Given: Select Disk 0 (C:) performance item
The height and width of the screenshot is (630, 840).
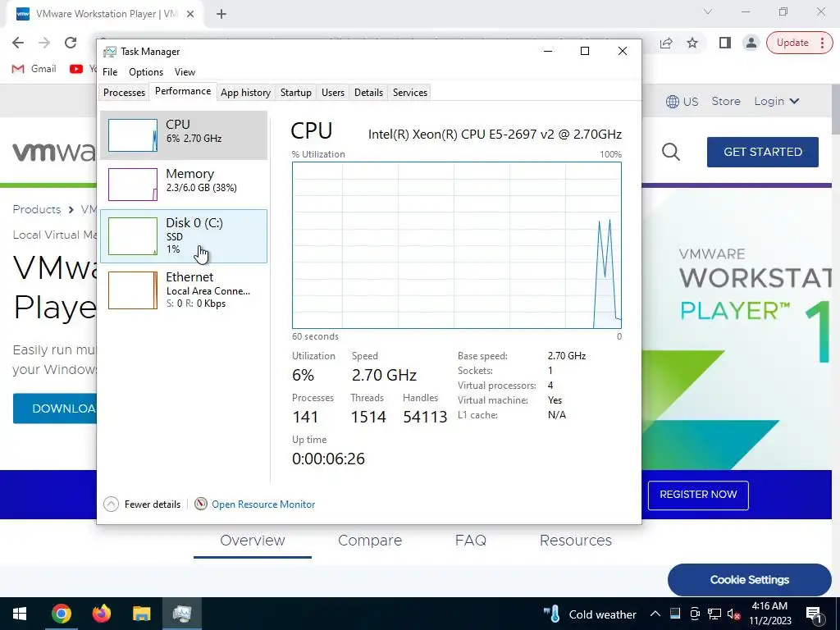Looking at the screenshot, I should pos(183,236).
